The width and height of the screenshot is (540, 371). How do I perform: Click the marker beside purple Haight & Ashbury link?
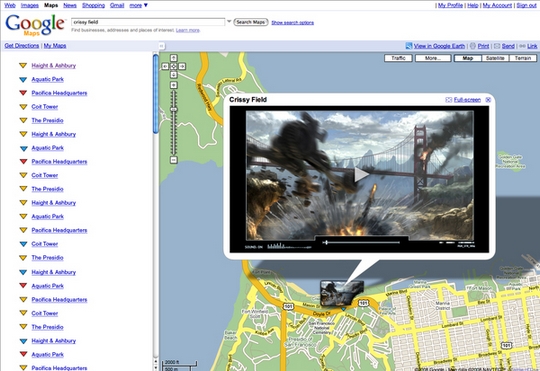(x=23, y=65)
